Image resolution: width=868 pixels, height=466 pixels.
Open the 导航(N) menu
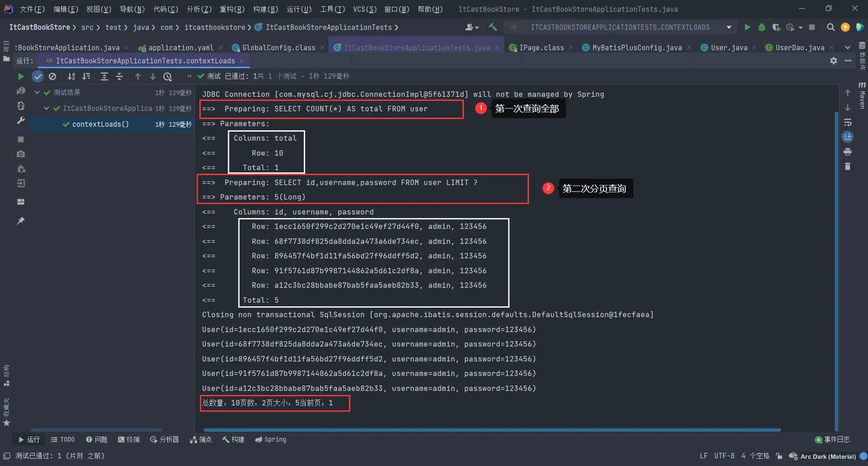pyautogui.click(x=132, y=9)
